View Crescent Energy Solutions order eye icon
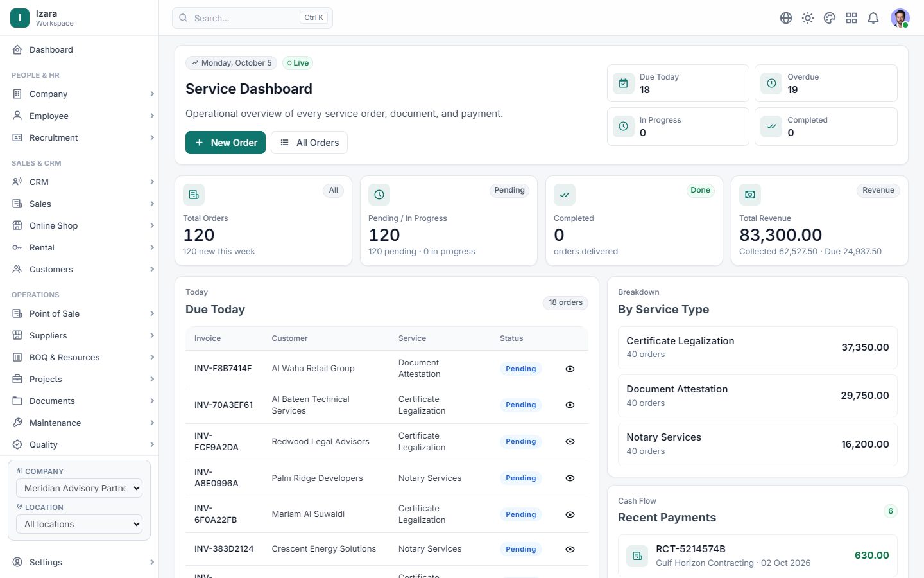 click(x=570, y=549)
